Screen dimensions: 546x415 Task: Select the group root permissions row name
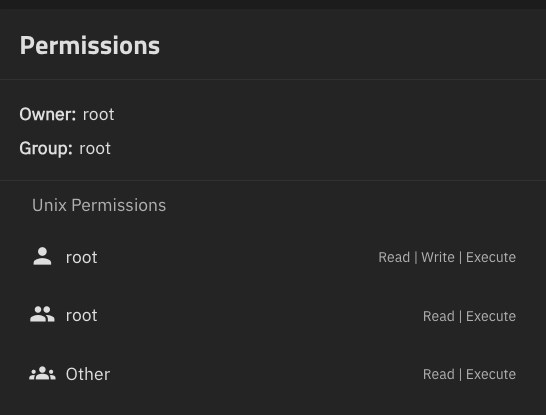coord(81,316)
